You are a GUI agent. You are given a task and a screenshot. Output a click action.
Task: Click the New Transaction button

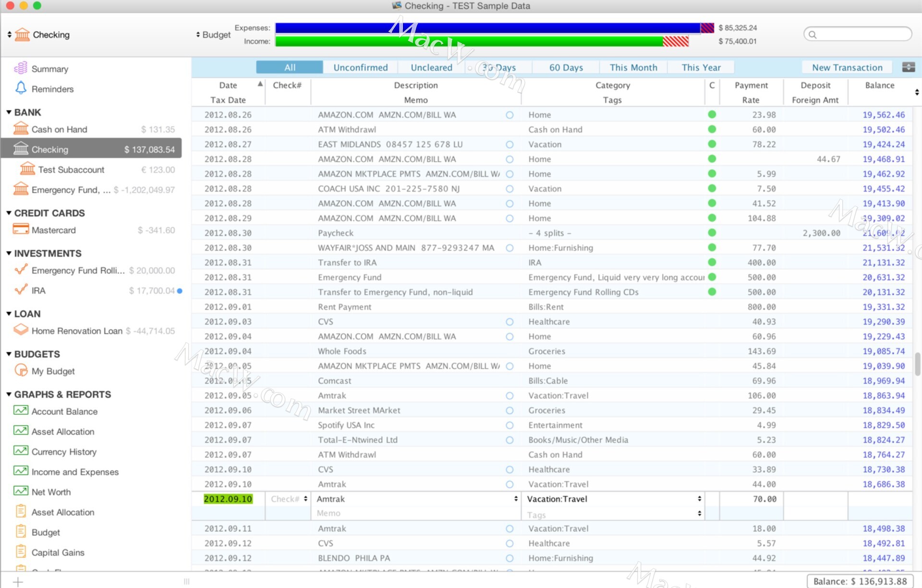(x=847, y=67)
